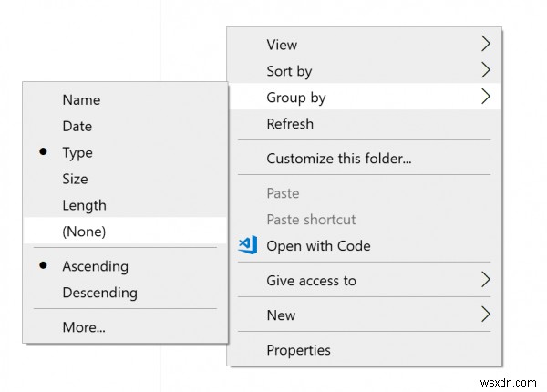Click Paste shortcut menu entry
The image size is (547, 392).
click(311, 219)
